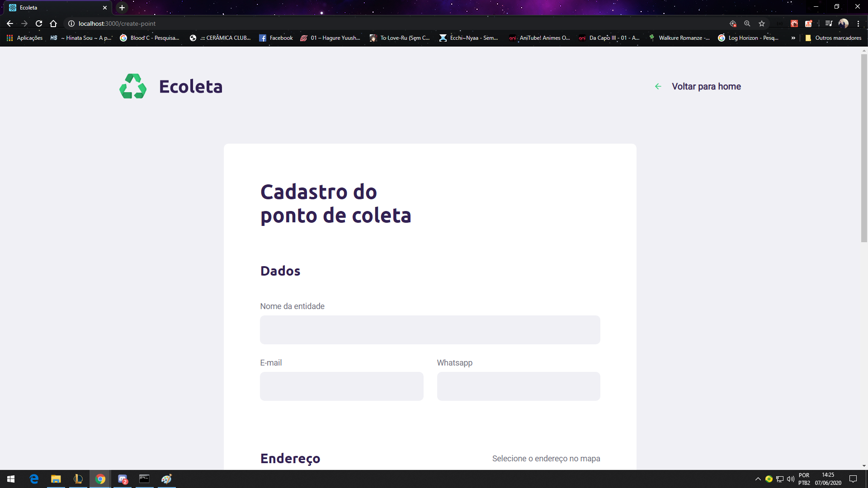
Task: Reload the current page
Action: pyautogui.click(x=39, y=23)
